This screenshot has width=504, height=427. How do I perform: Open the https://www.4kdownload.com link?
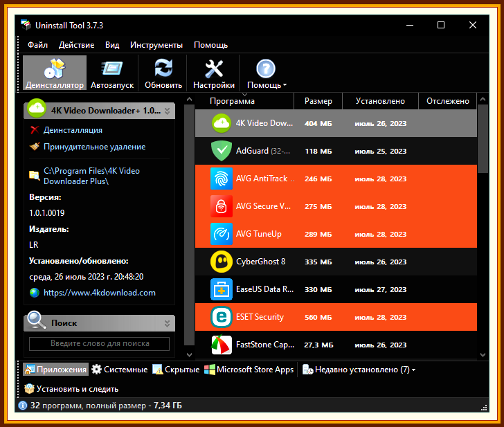[x=99, y=293]
